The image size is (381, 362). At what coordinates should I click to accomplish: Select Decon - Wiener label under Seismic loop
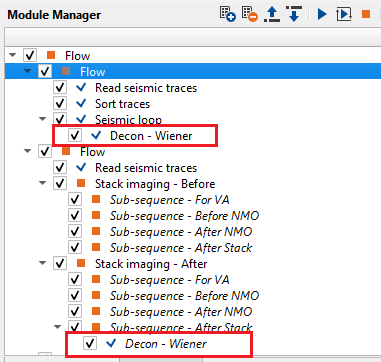[x=151, y=136]
